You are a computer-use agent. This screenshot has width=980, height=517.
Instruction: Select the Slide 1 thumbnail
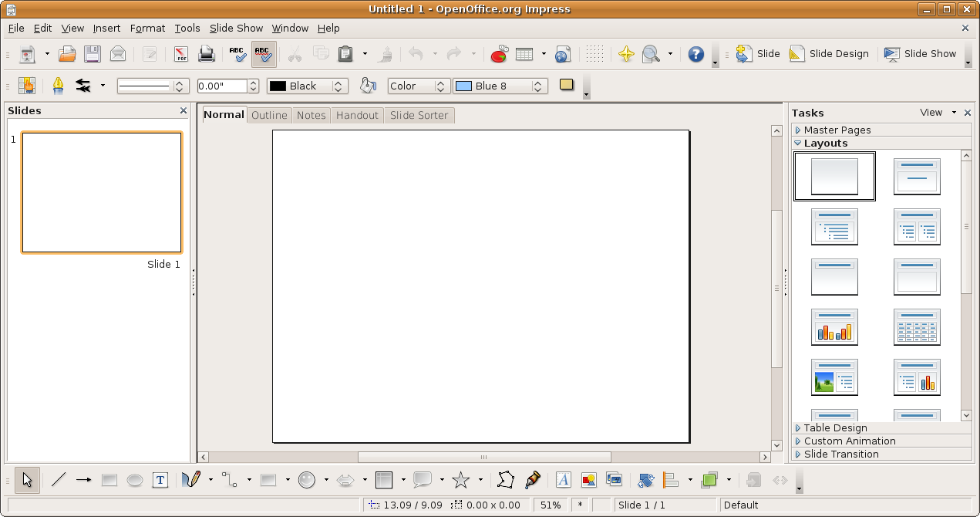click(101, 191)
